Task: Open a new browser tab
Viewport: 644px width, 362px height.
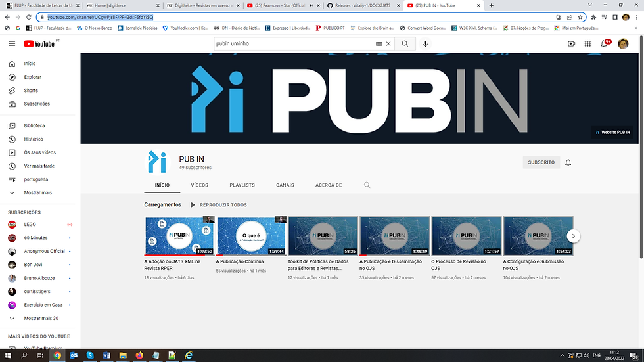Action: point(492,5)
